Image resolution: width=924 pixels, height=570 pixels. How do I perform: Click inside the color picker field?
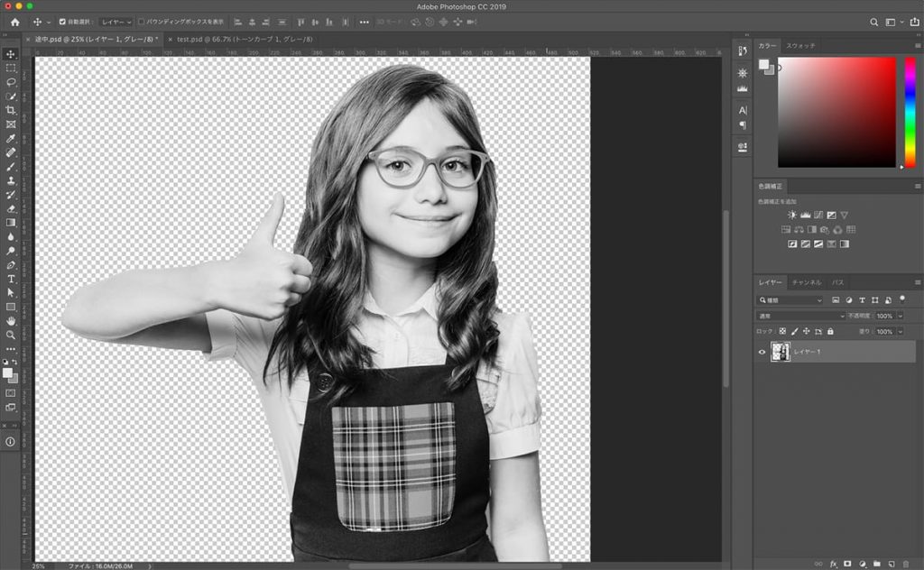pos(836,112)
